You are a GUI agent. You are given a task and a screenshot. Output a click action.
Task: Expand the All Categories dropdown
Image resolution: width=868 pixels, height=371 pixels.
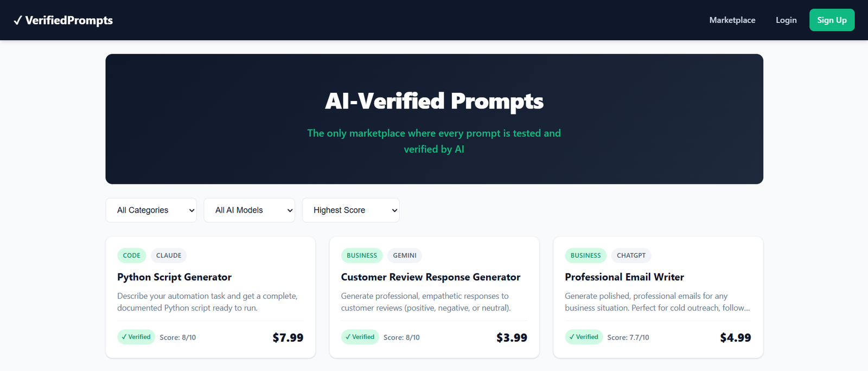151,210
